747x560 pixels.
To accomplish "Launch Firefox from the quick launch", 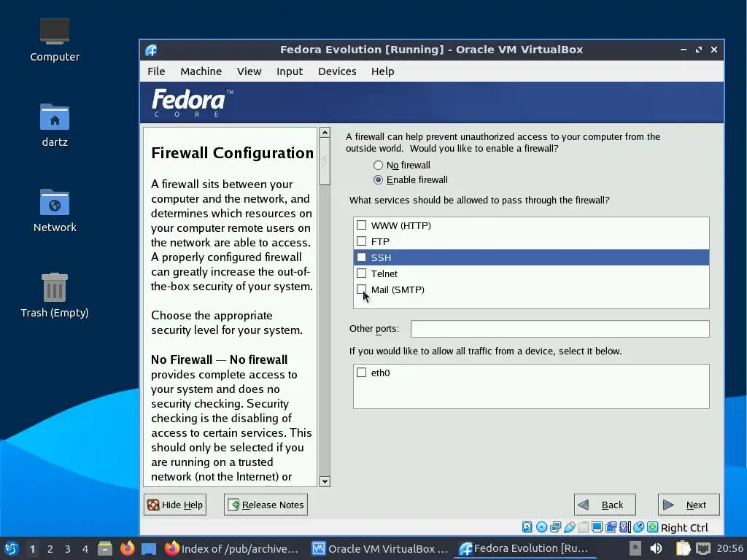I will pyautogui.click(x=127, y=548).
